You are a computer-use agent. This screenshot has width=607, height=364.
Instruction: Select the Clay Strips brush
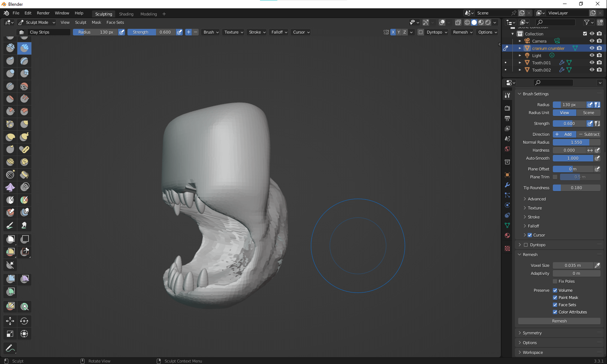(24, 48)
